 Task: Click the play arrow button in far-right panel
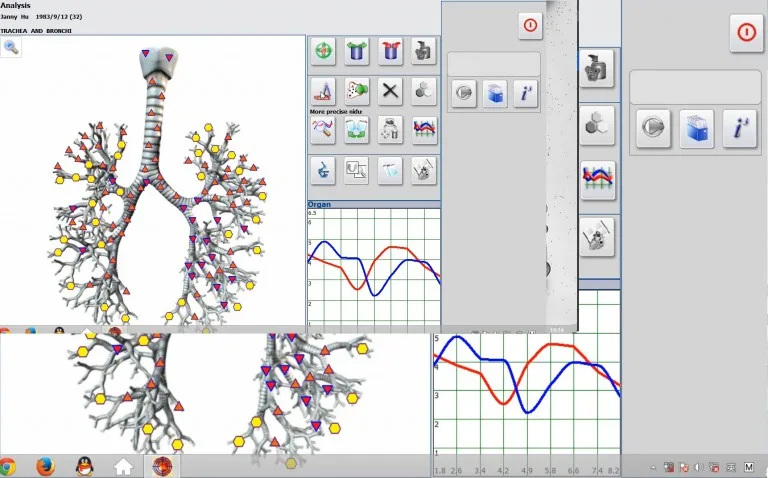point(653,129)
